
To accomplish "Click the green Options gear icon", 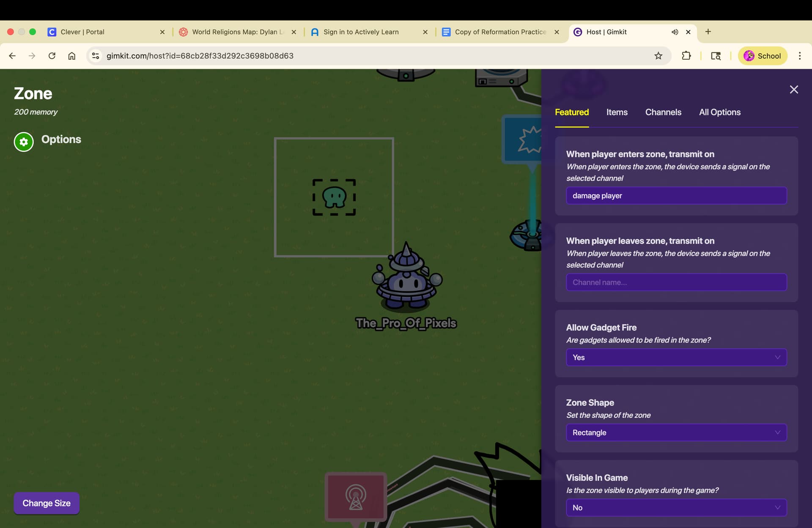I will pyautogui.click(x=24, y=142).
